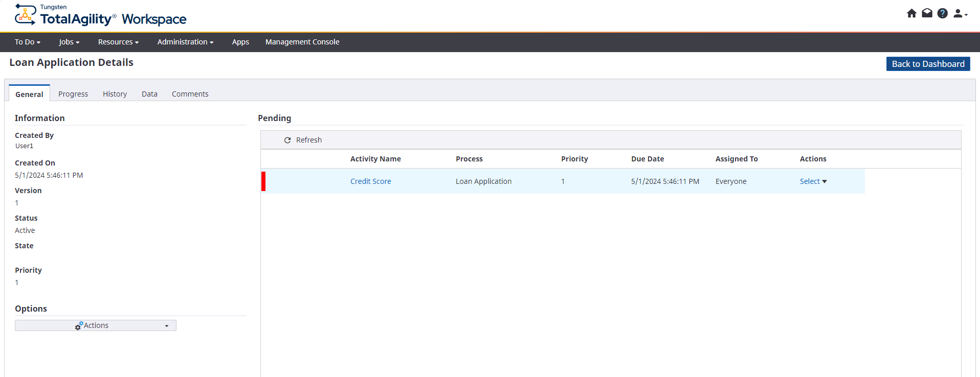This screenshot has width=980, height=377.
Task: Click the gear icon on Actions button
Action: click(79, 326)
